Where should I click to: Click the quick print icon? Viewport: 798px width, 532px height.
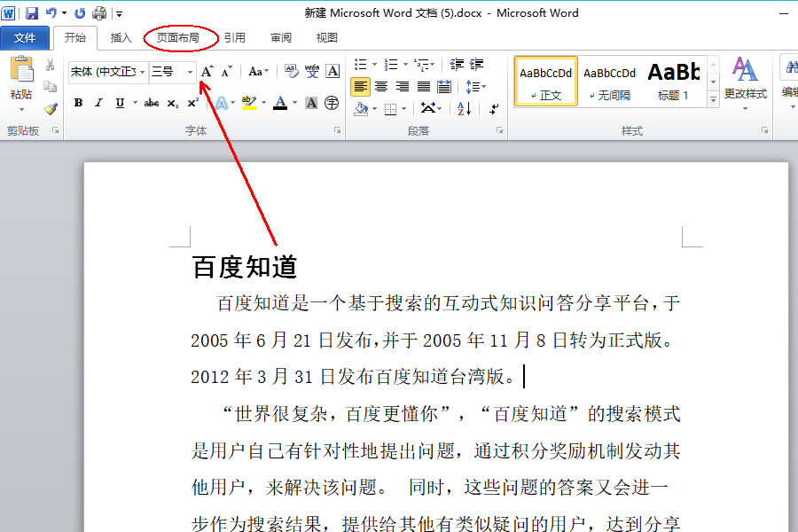(x=99, y=12)
